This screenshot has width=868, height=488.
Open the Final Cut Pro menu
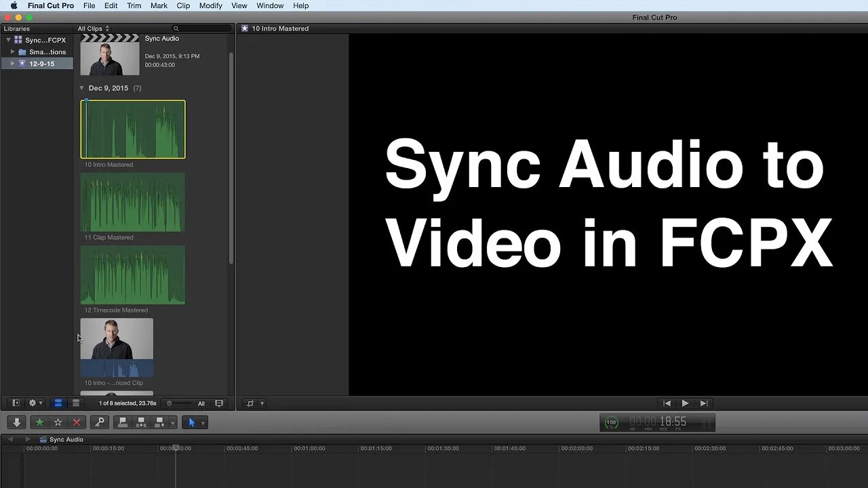click(51, 5)
